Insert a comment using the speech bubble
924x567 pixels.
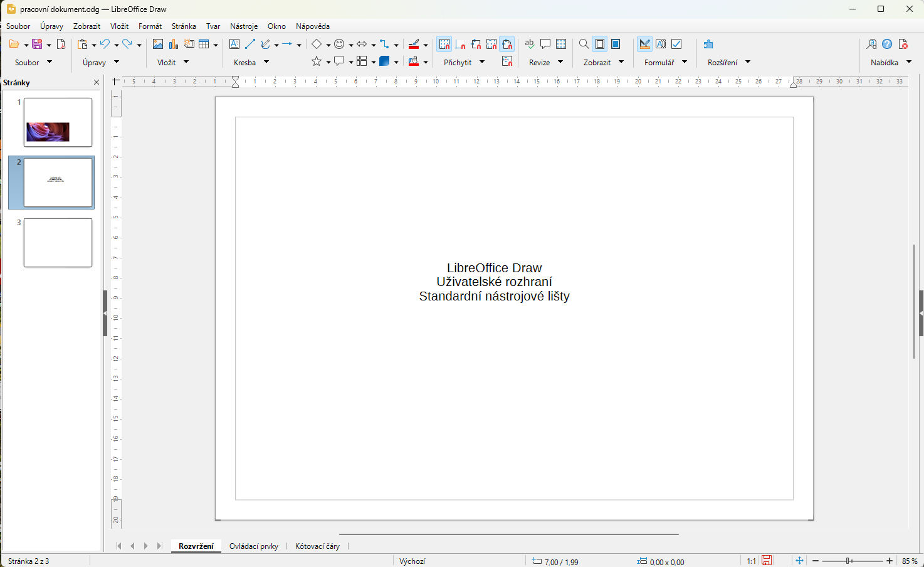coord(545,44)
